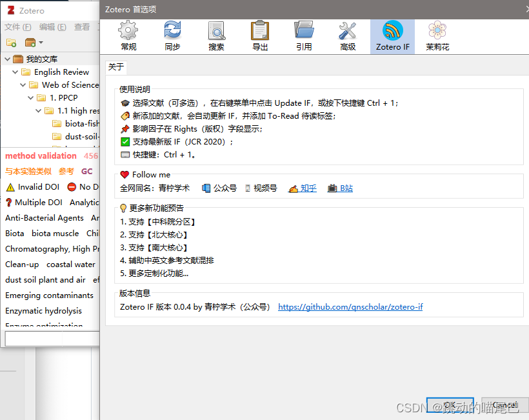Screen dimensions: 529x420
Task: Open the 高级 advanced preferences pane
Action: 348,36
